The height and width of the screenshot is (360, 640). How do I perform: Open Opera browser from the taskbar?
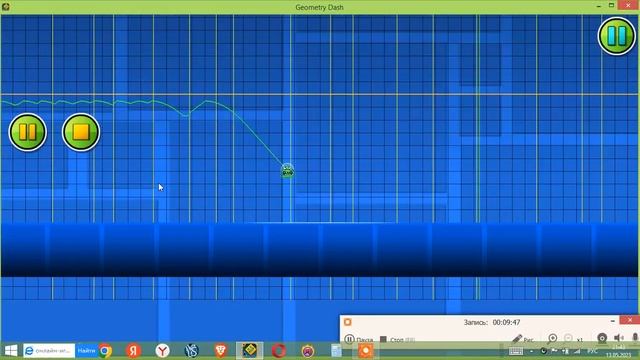click(279, 351)
